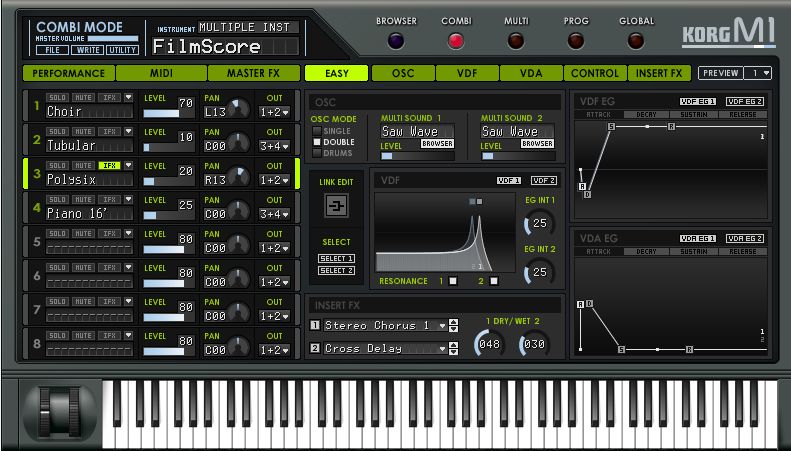Open the Piano 16' timbre OUT dropdown
This screenshot has height=451, width=791.
point(274,214)
